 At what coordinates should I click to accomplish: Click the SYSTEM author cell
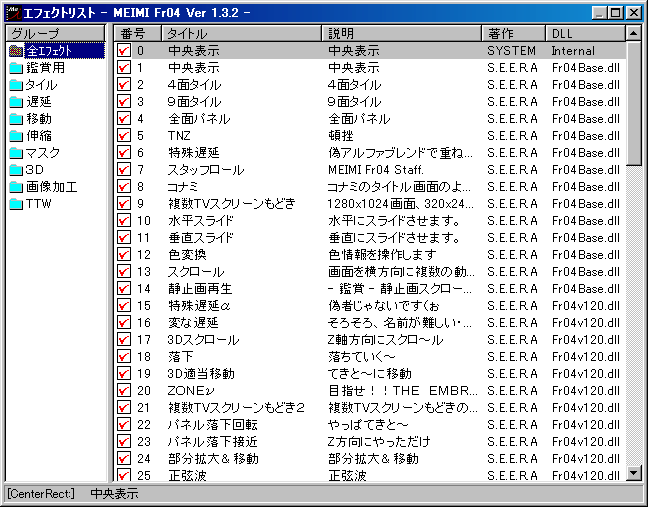tap(511, 51)
